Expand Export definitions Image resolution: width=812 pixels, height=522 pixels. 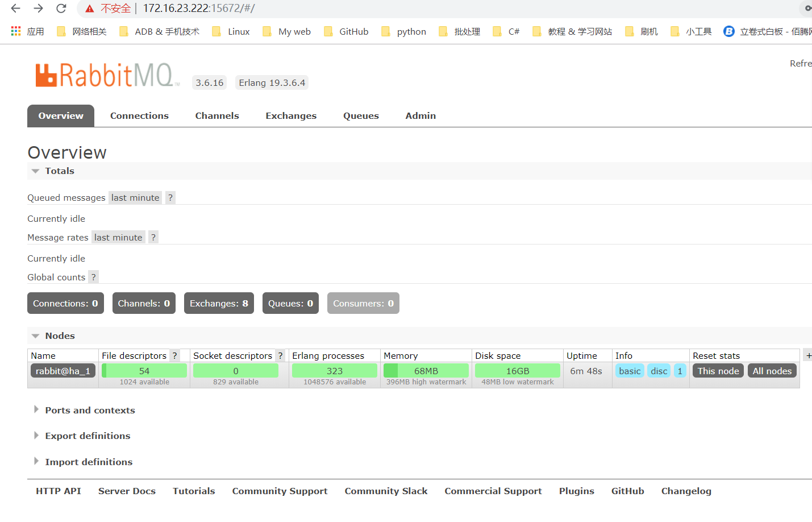82,436
